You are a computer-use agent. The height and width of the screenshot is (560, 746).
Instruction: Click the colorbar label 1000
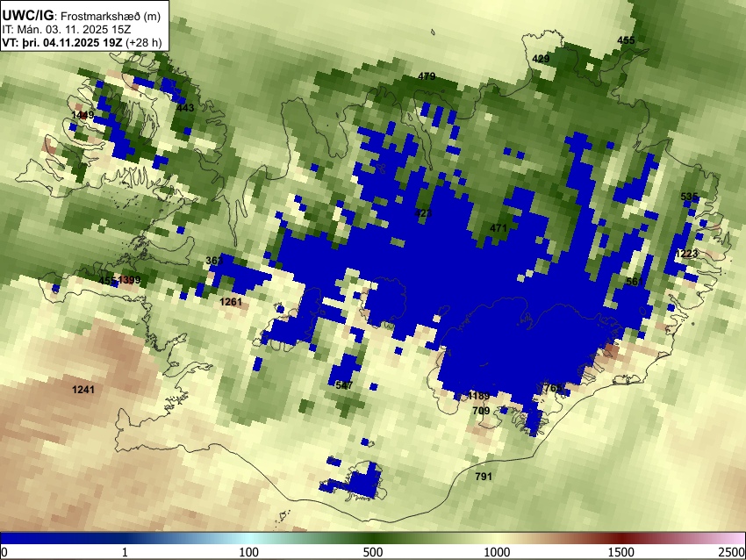[497, 552]
